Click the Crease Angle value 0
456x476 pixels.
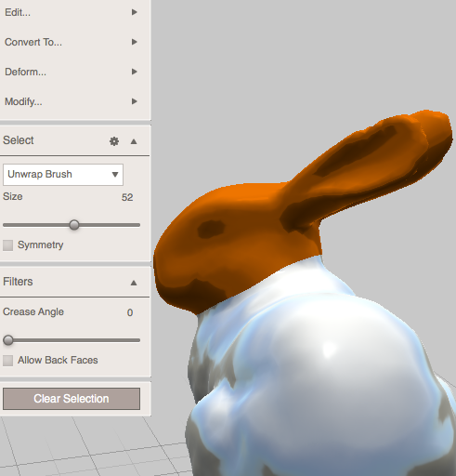[x=130, y=312]
